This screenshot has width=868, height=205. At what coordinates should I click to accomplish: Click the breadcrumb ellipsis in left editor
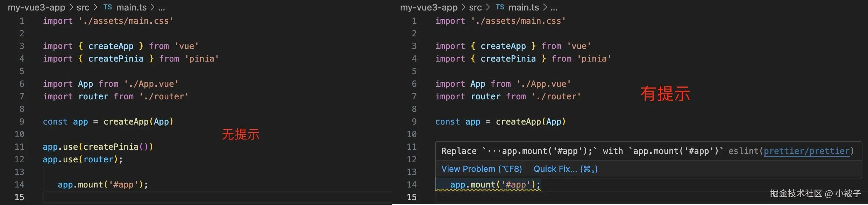tap(162, 7)
